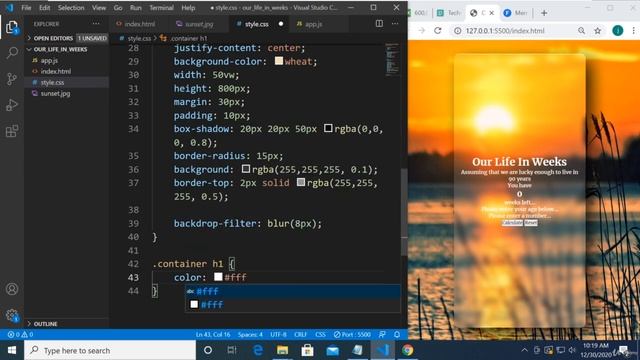Open the Selection menu
Screen dimensions: 640x360
coord(71,8)
